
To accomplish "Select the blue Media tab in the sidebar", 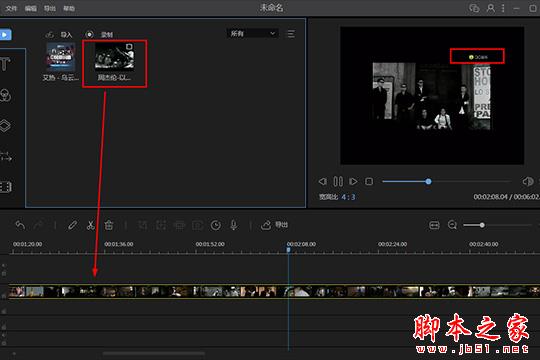I will point(5,35).
